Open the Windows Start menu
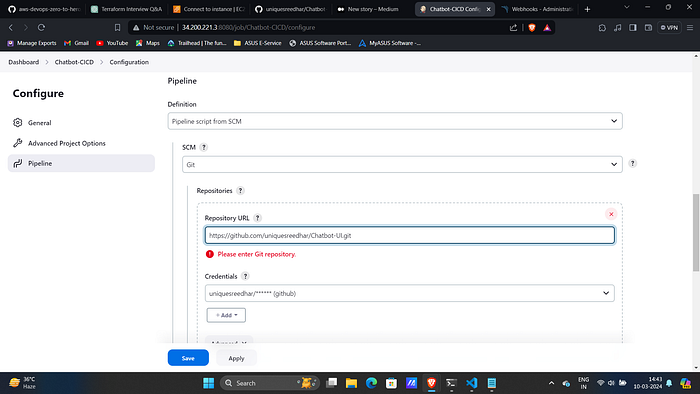700x394 pixels. [208, 383]
